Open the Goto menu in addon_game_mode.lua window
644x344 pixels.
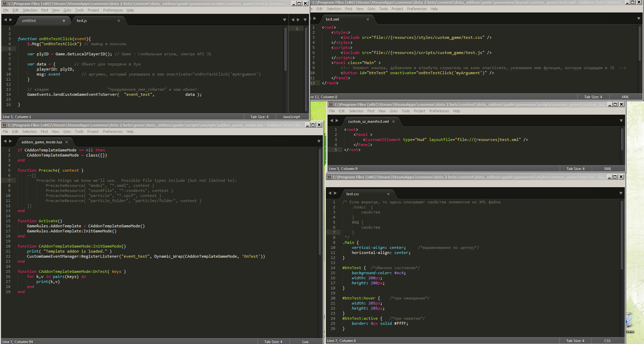[x=67, y=132]
